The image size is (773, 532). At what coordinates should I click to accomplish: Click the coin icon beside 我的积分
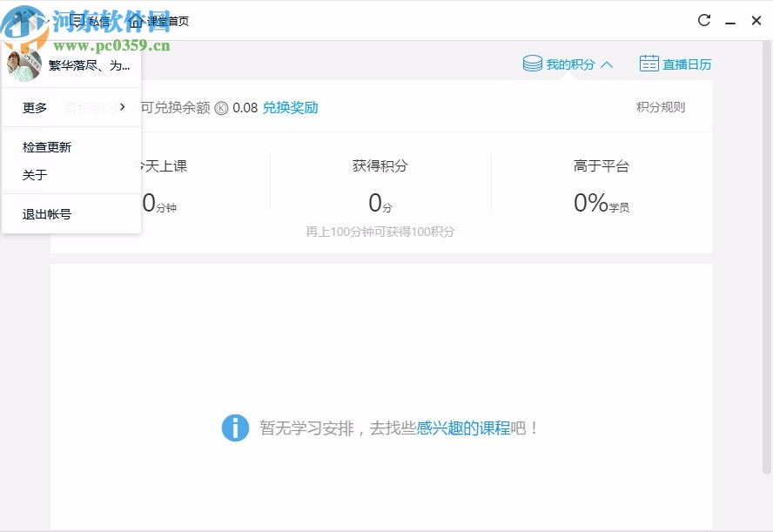(x=531, y=64)
